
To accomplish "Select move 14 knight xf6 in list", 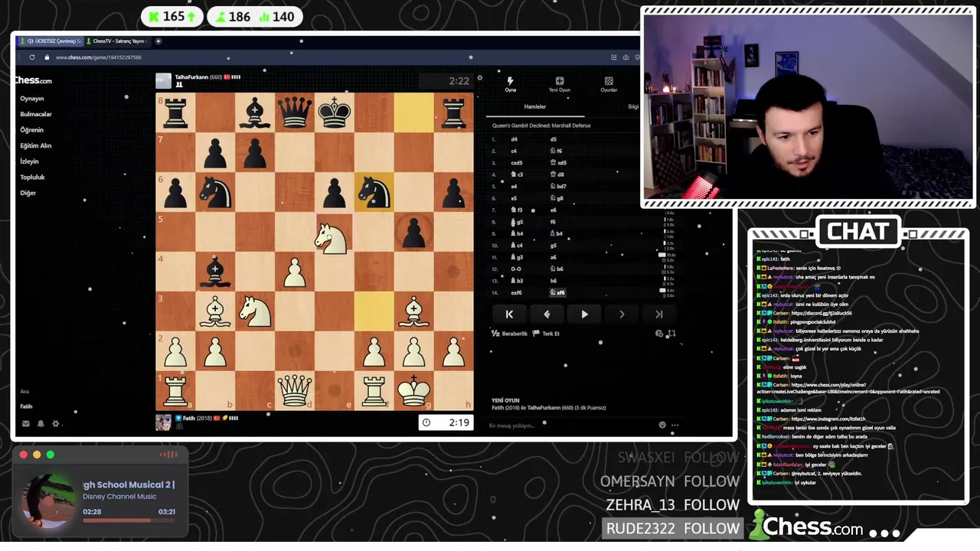I will tap(557, 292).
